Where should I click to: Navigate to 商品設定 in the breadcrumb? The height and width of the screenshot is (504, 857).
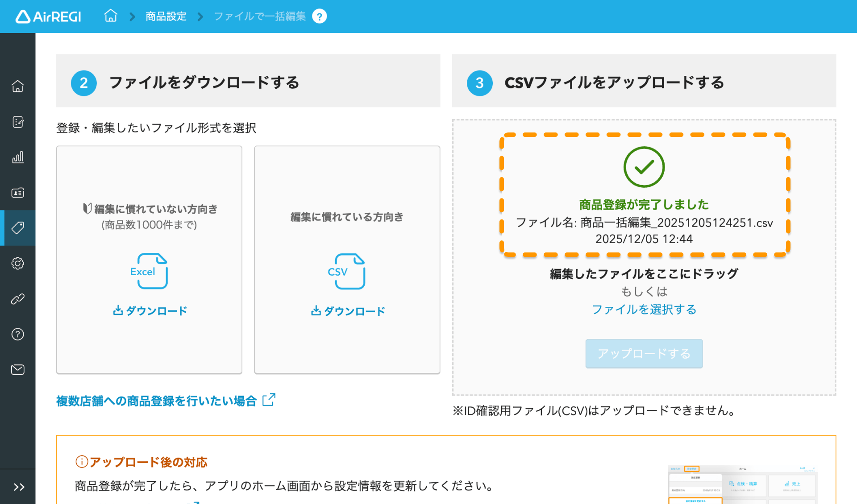tap(165, 16)
